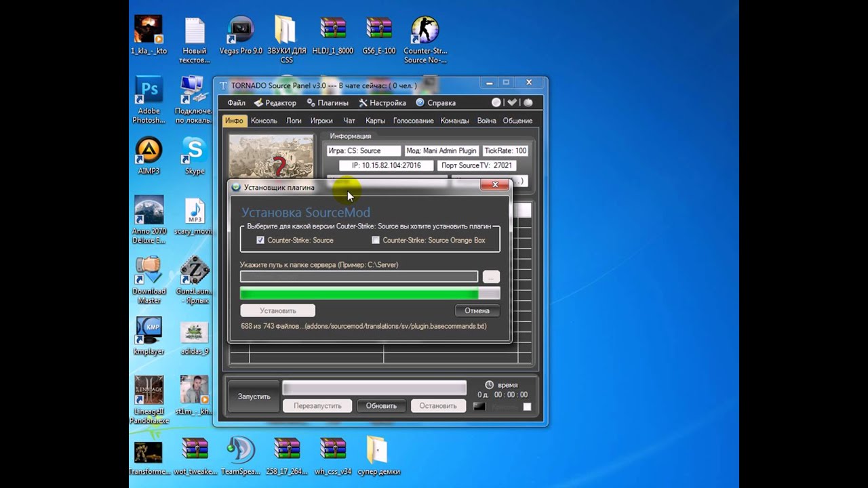The height and width of the screenshot is (488, 868).
Task: Click the server status bar above Обновить
Action: 374,388
